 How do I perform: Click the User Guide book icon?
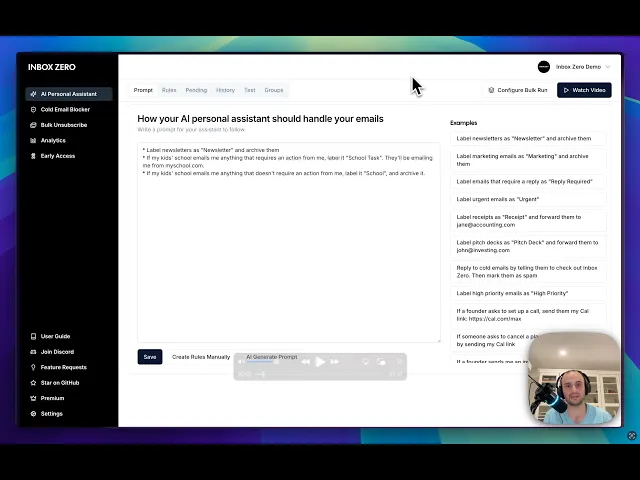[x=33, y=336]
